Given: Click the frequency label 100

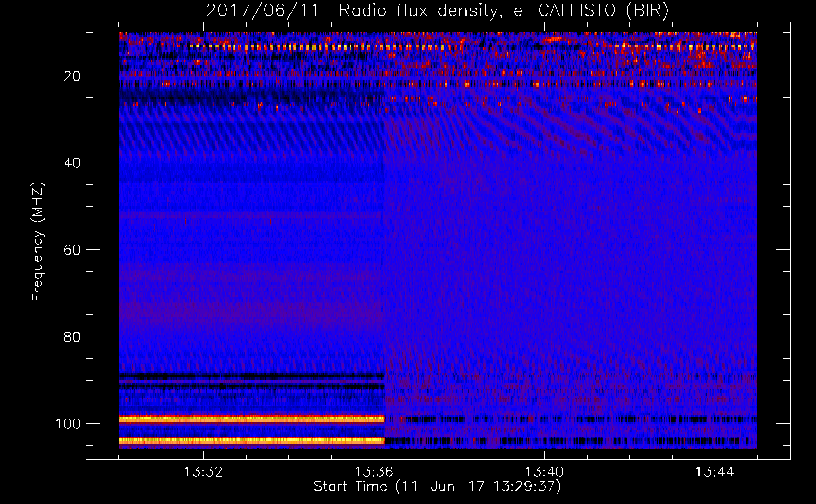Looking at the screenshot, I should click(68, 424).
